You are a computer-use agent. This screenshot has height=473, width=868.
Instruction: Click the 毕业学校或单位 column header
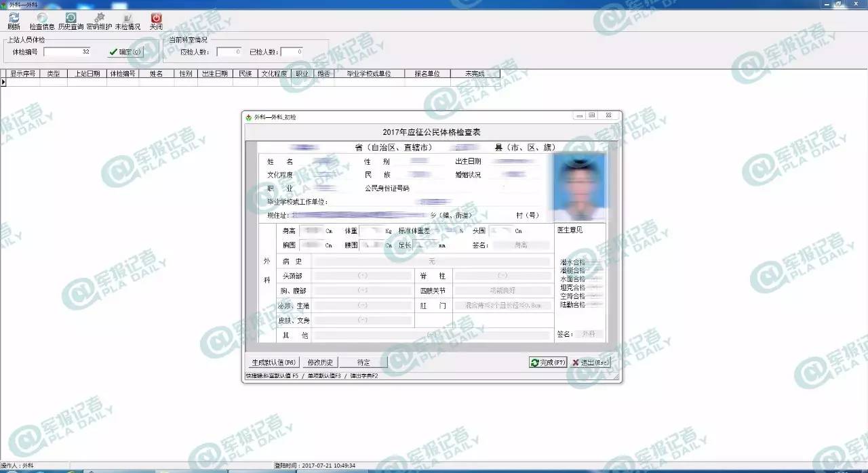pyautogui.click(x=369, y=73)
